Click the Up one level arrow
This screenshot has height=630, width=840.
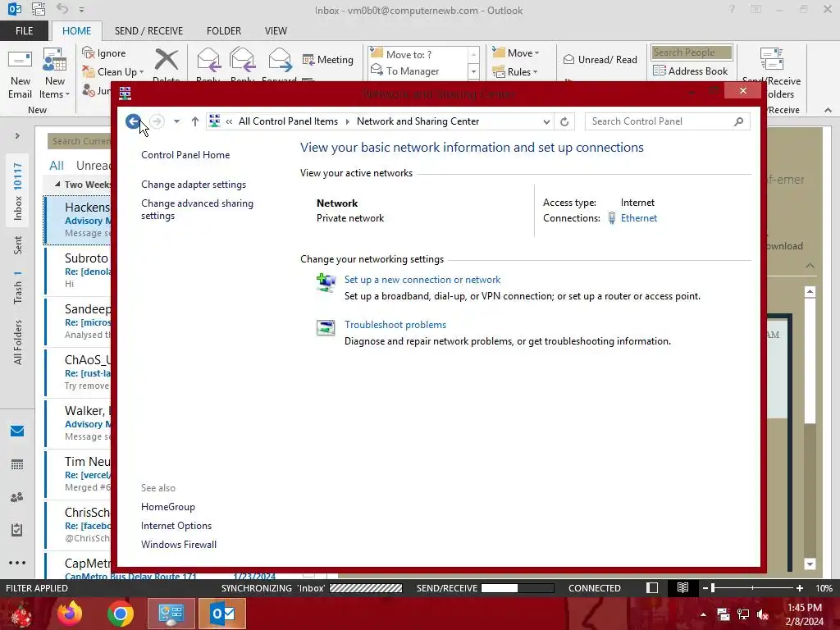tap(195, 121)
